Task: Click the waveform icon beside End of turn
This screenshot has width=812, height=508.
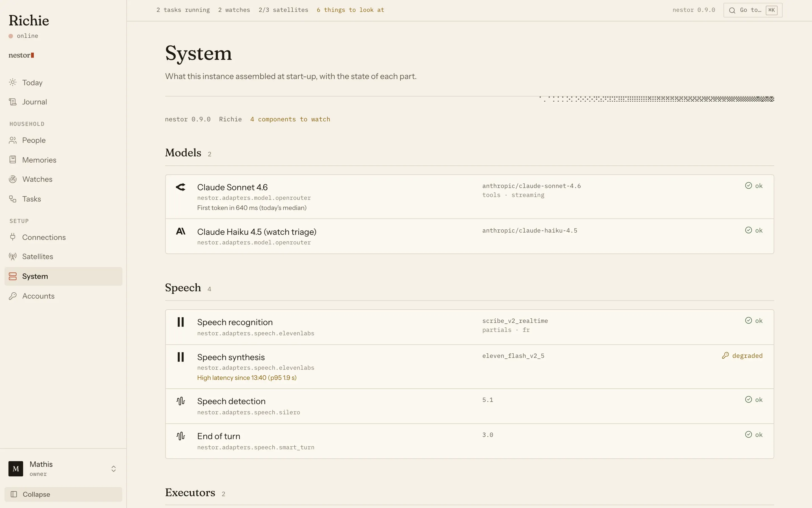Action: [180, 436]
